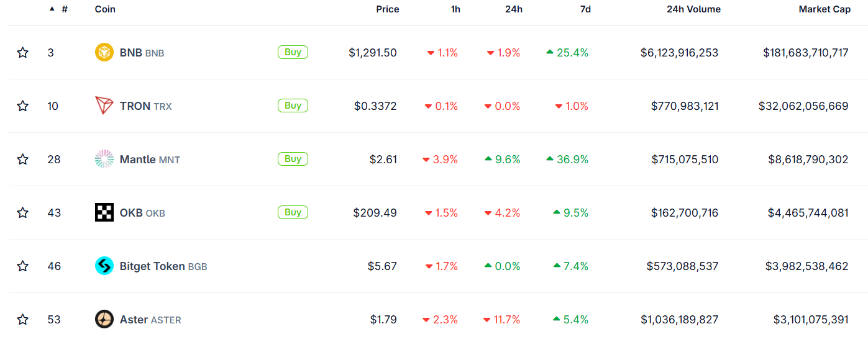Click the TRON coin logo icon
Viewport: 868px width, 342px height.
(104, 106)
